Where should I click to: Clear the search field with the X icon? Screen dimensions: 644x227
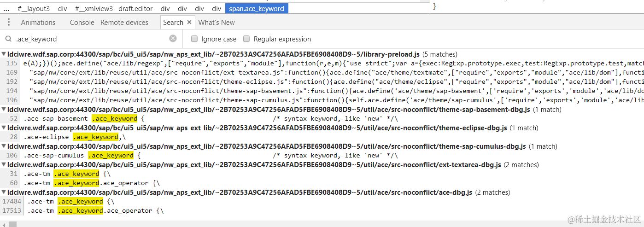pyautogui.click(x=173, y=39)
